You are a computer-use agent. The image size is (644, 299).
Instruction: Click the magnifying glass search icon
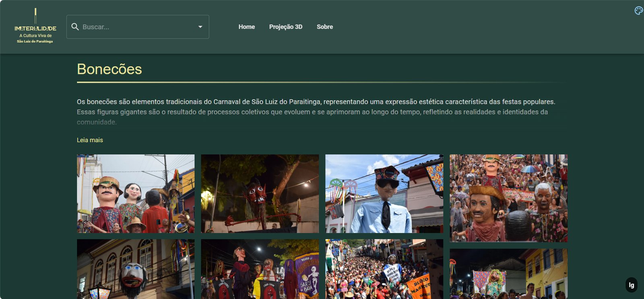tap(75, 27)
